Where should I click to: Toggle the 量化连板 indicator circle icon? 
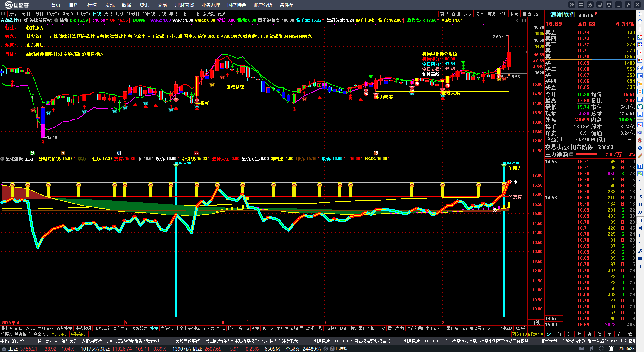click(2, 159)
